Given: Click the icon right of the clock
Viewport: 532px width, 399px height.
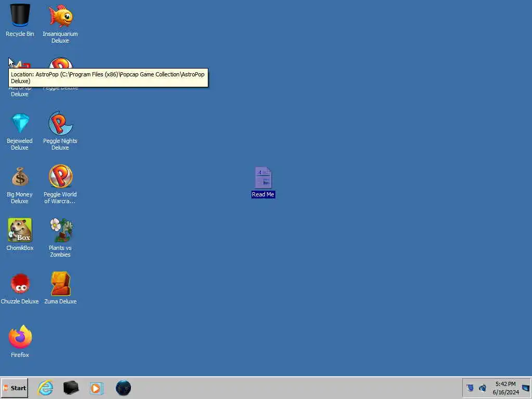Looking at the screenshot, I should 526,388.
